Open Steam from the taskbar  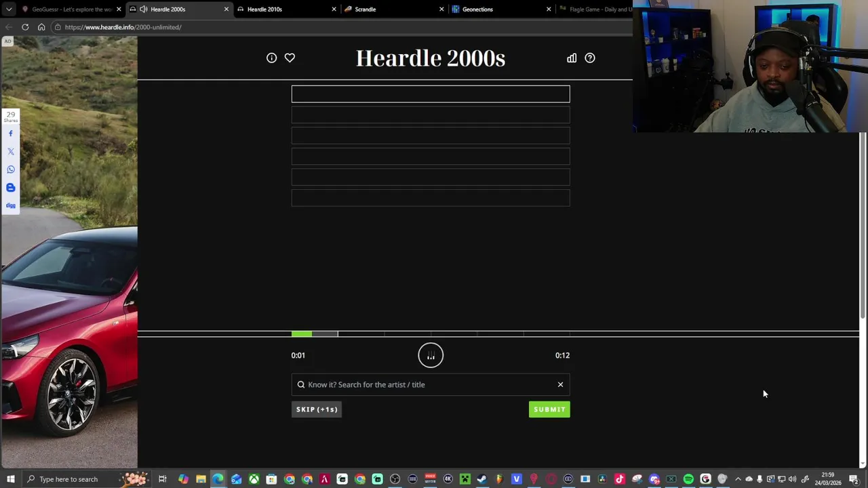[x=481, y=479]
